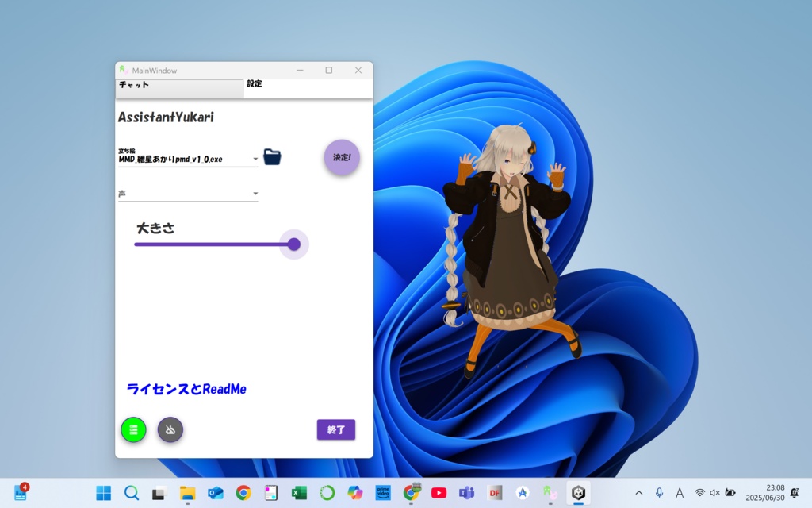The width and height of the screenshot is (812, 508).
Task: Open Copilot from the taskbar
Action: (355, 493)
